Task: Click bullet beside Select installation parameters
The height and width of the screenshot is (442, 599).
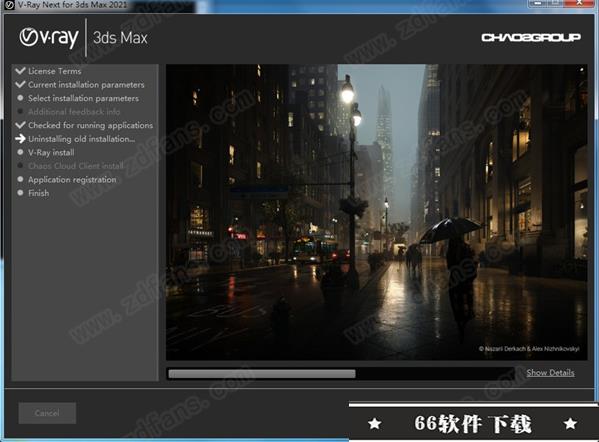Action: coord(20,98)
